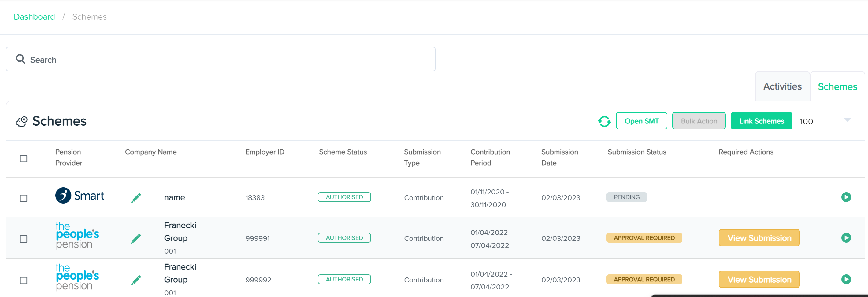Switch to the Activities tab
Viewport: 868px width, 297px height.
[782, 86]
